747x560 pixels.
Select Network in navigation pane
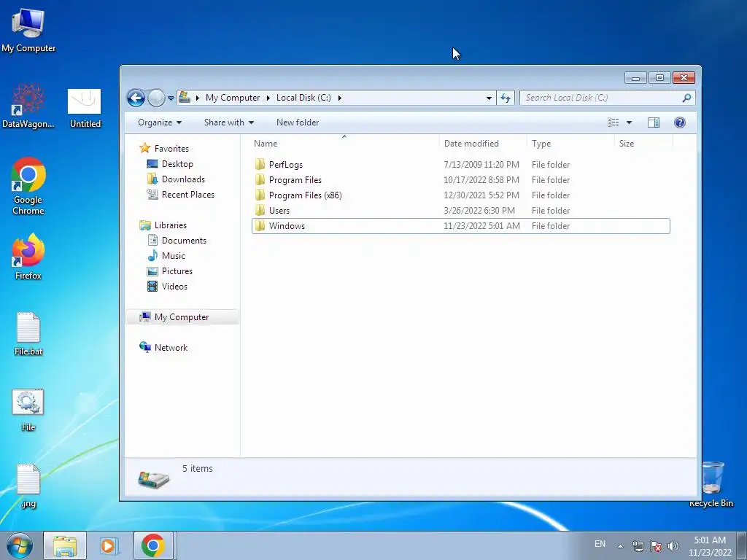[x=171, y=348]
